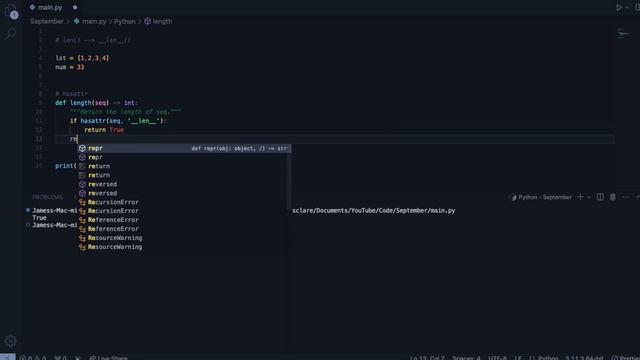
Task: Create a new terminal with plus icon
Action: pos(580,197)
